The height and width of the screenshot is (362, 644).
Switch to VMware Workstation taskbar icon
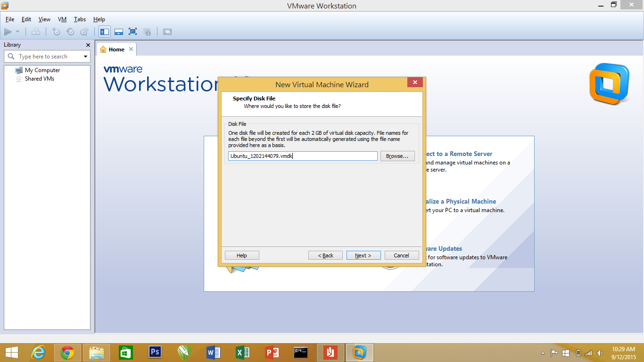[360, 353]
